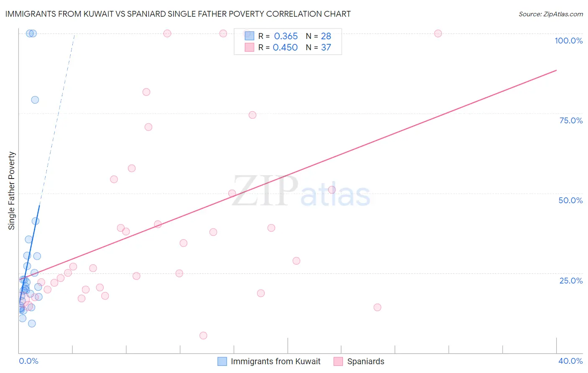588x373 pixels.
Task: Click the Single Father Poverty axis title
Action: click(12, 191)
